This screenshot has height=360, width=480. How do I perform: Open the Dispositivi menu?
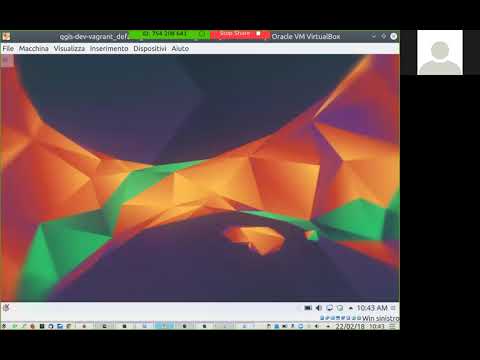[150, 49]
